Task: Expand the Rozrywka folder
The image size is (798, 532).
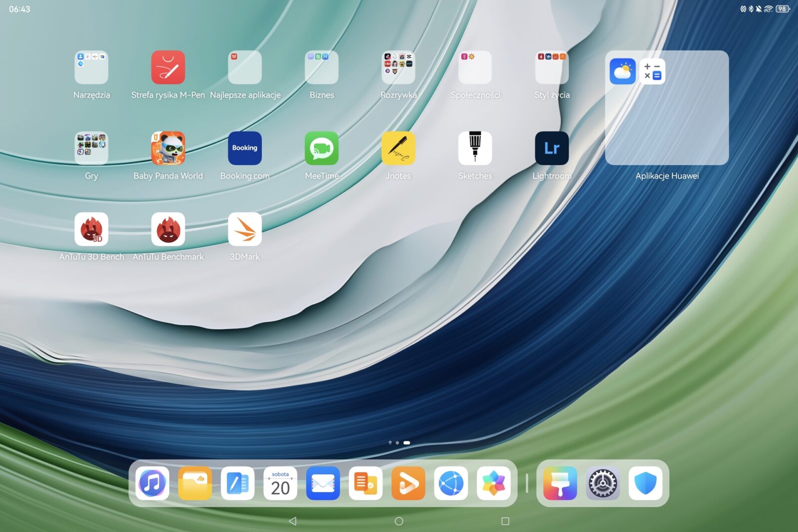Action: [x=398, y=67]
